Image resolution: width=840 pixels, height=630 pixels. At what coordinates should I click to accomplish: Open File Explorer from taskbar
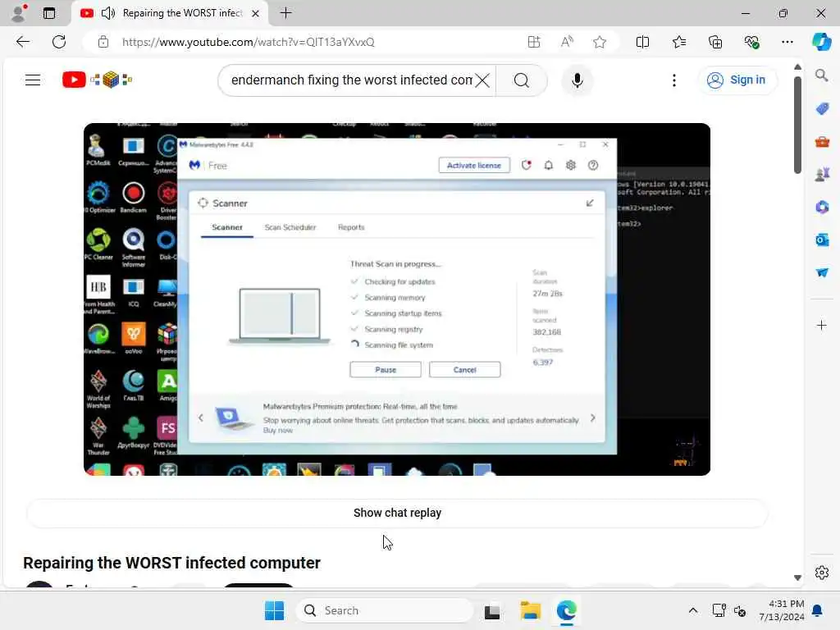coord(531,610)
